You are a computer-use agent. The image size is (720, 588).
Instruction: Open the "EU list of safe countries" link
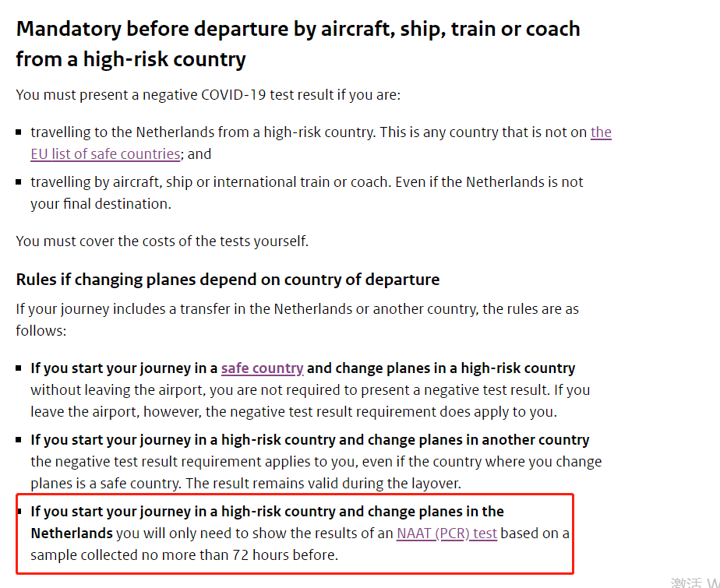click(x=105, y=153)
